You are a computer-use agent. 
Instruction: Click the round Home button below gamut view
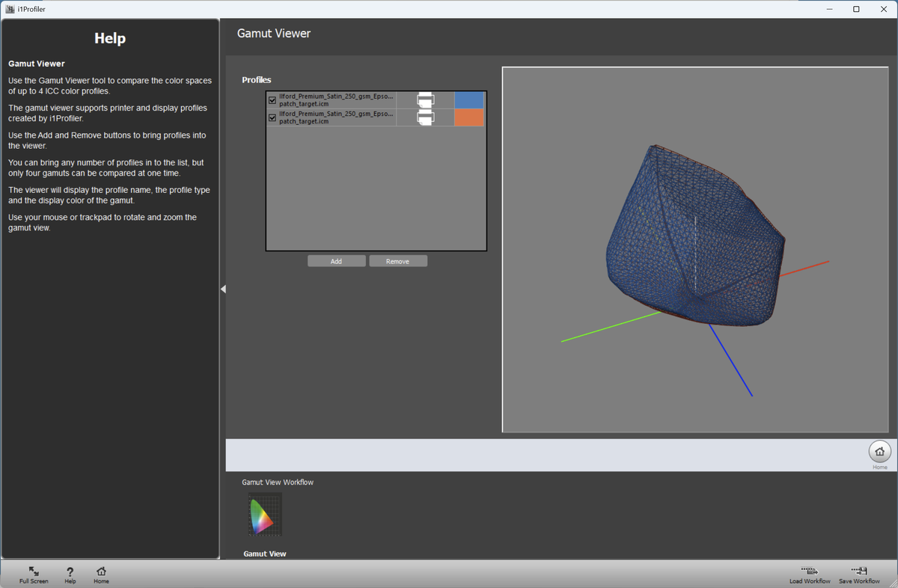(x=879, y=452)
